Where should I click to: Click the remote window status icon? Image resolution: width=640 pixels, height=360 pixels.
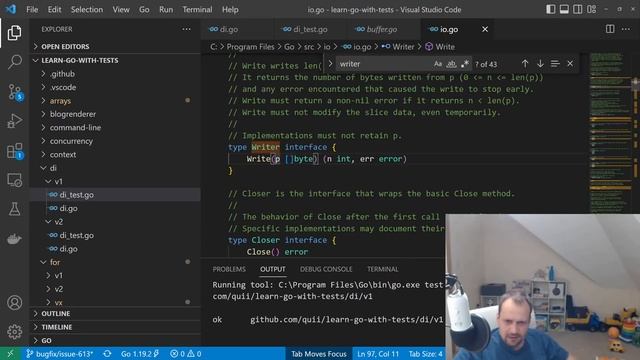[10, 353]
